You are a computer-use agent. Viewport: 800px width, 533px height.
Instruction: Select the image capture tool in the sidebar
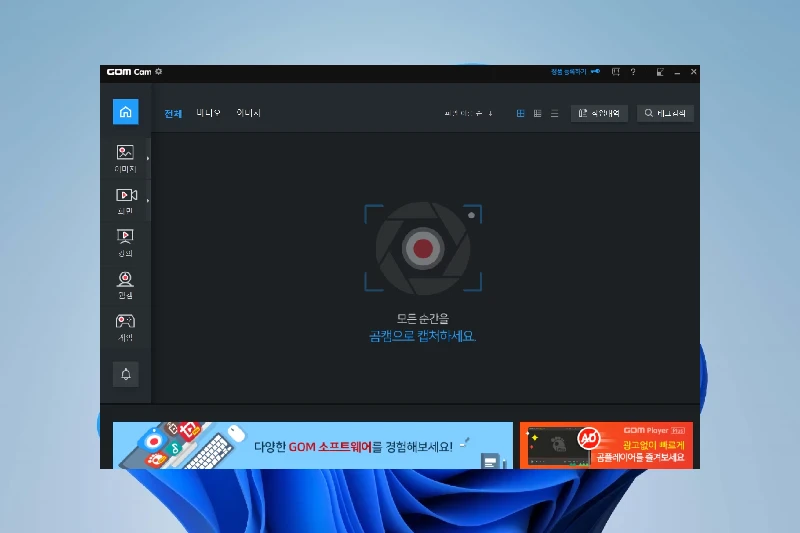point(125,158)
